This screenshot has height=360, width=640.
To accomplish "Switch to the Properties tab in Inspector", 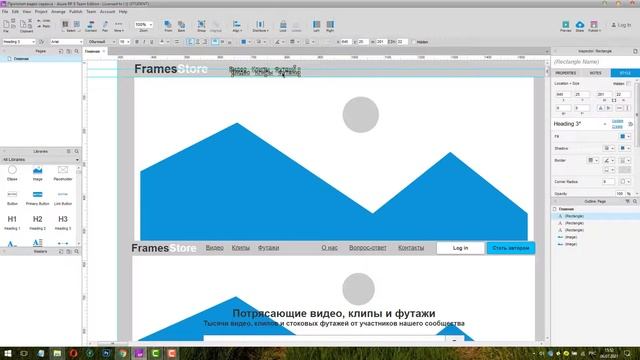I will pyautogui.click(x=566, y=73).
